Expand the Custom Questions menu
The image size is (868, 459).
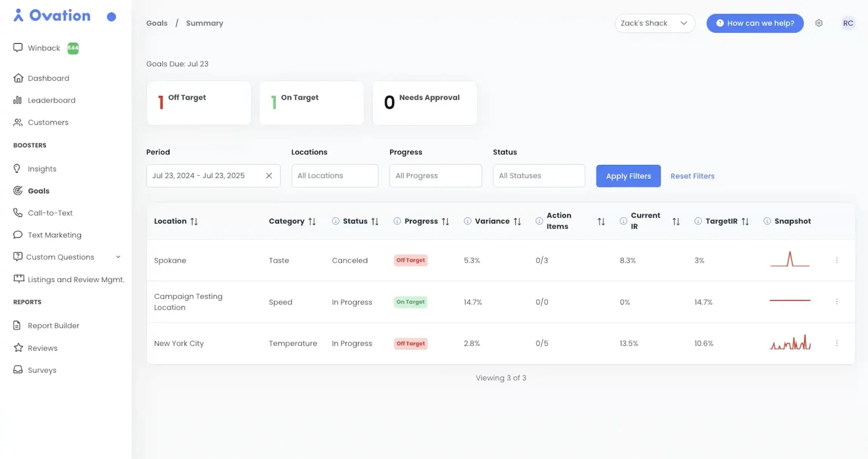118,257
